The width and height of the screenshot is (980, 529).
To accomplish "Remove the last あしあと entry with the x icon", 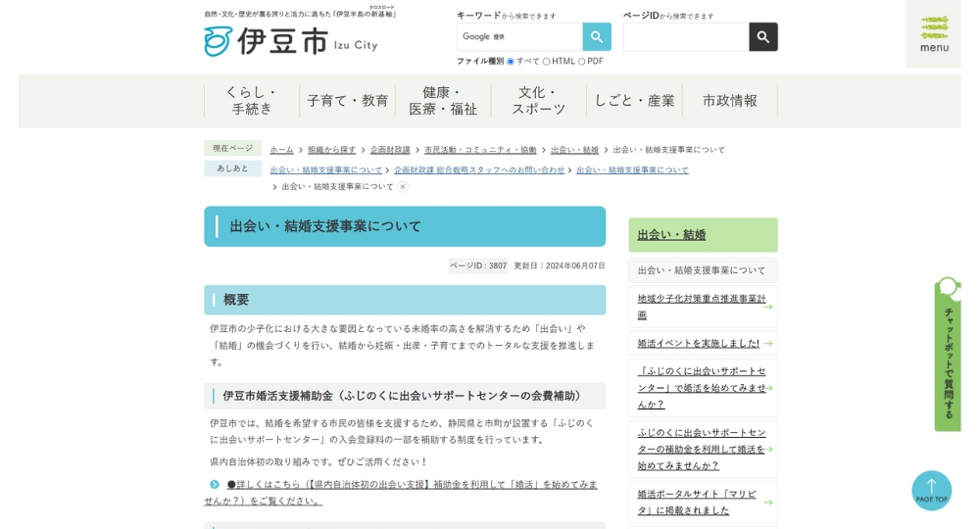I will (x=403, y=187).
